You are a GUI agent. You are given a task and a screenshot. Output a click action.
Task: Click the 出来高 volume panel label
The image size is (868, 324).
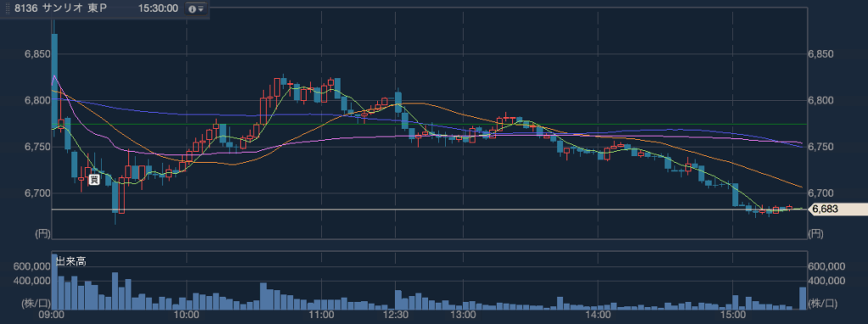(x=70, y=262)
